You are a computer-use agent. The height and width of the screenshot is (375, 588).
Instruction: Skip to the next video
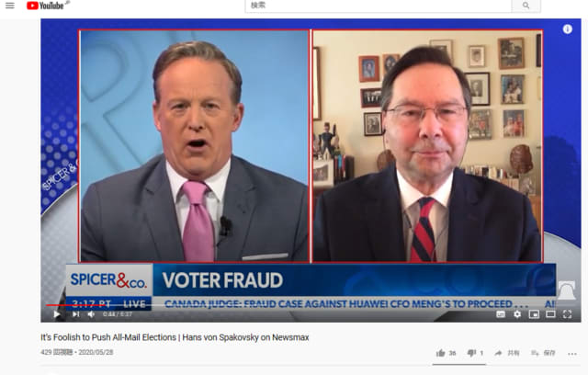point(75,314)
